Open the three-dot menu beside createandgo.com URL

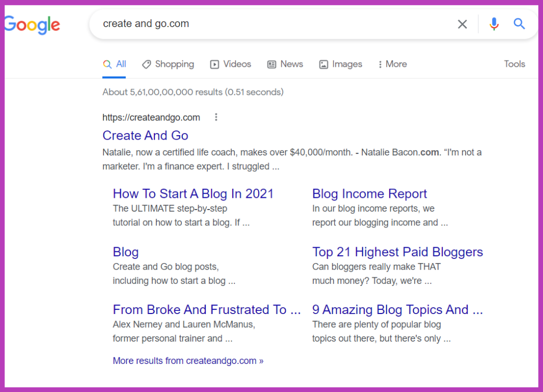pos(216,117)
